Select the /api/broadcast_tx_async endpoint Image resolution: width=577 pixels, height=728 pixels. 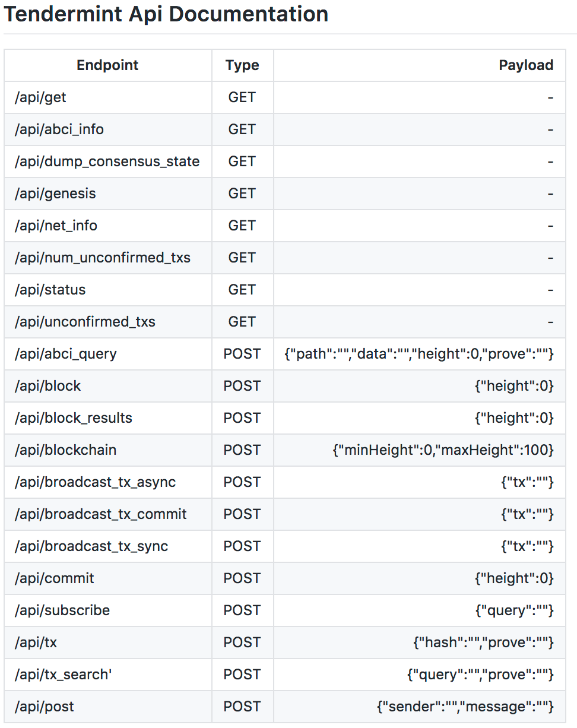pyautogui.click(x=95, y=482)
